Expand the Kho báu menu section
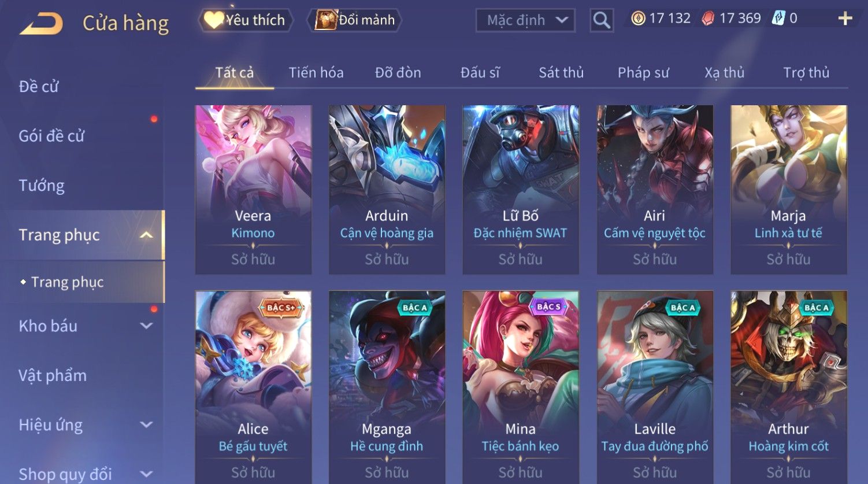The width and height of the screenshot is (868, 484). point(147,326)
